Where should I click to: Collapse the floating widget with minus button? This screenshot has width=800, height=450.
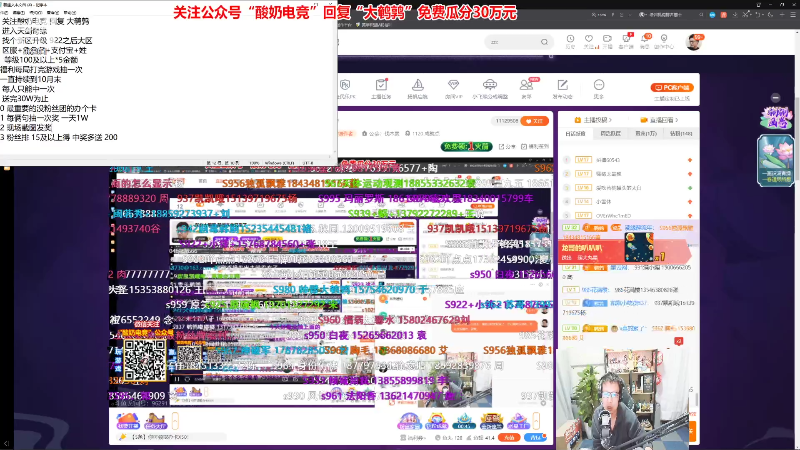tap(776, 97)
